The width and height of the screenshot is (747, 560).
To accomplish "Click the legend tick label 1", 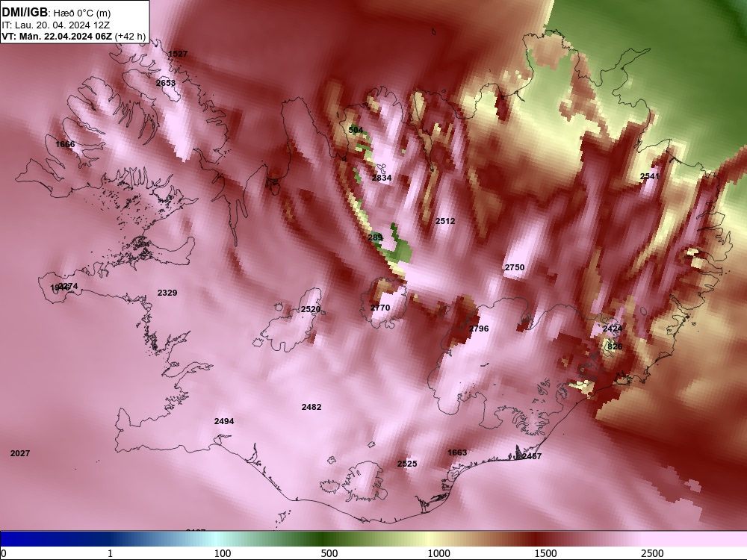I will click(x=110, y=553).
